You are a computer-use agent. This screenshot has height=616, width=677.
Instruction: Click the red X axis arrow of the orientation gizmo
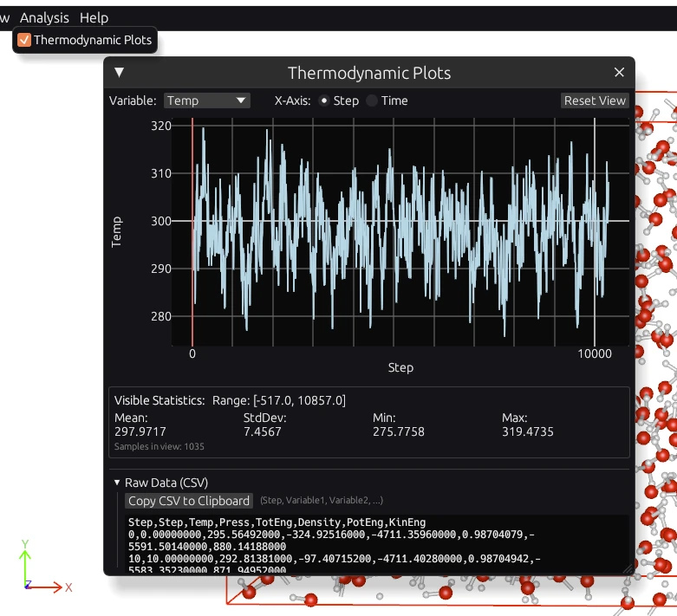(x=56, y=587)
